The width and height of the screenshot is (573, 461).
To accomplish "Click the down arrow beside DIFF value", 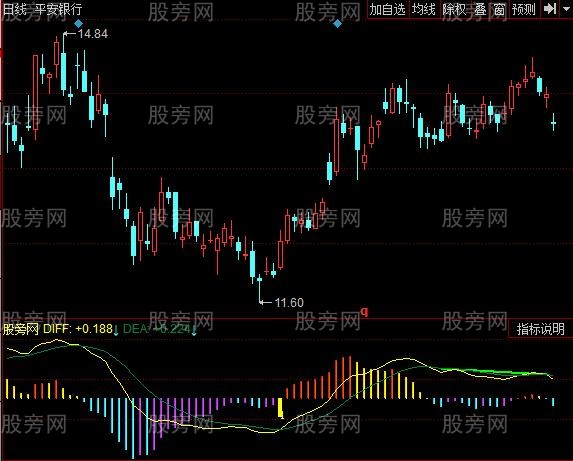I will 116,330.
